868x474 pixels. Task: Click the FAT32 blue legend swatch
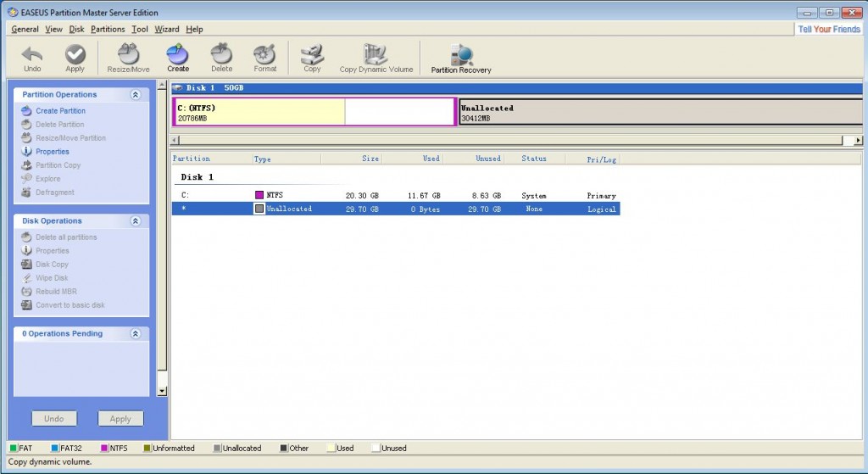55,448
